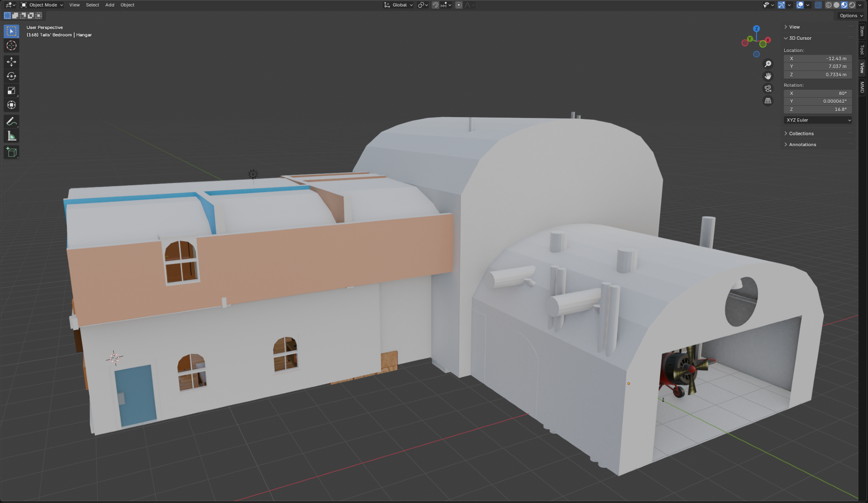Toggle proportional editing

(x=459, y=5)
